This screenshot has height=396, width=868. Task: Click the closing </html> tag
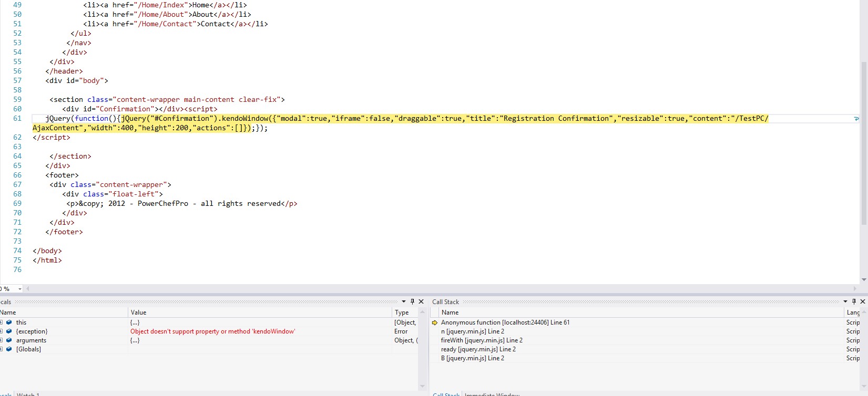[47, 260]
